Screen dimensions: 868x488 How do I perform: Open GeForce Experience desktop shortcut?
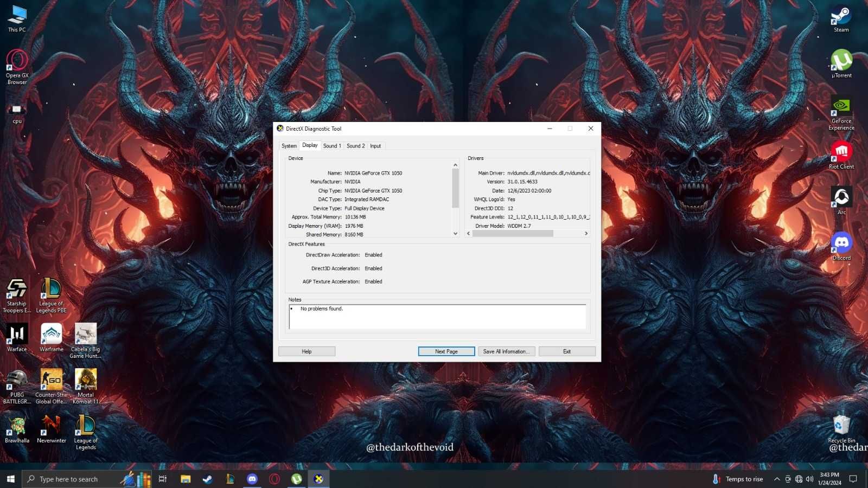point(841,113)
